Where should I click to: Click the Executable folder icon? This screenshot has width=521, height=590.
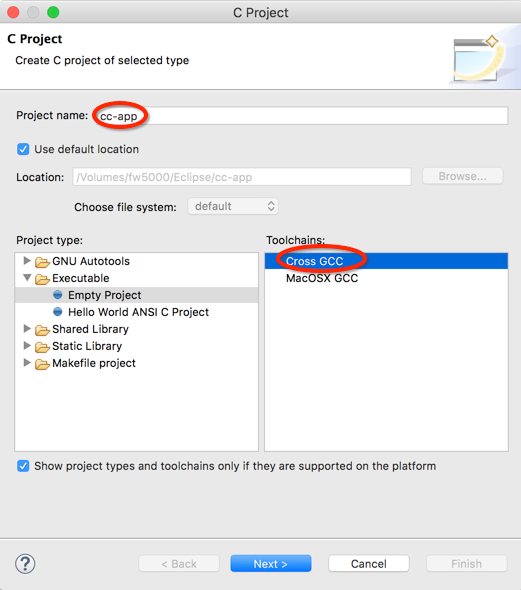[42, 279]
